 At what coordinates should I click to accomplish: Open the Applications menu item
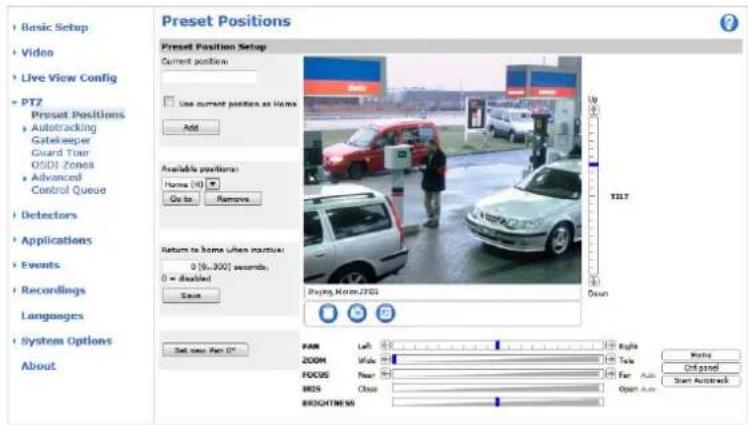tap(56, 240)
